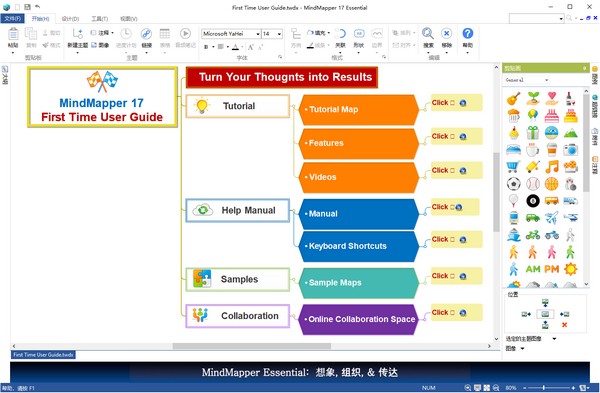Click the 移除 remove icon
The width and height of the screenshot is (600, 393).
coord(446,34)
